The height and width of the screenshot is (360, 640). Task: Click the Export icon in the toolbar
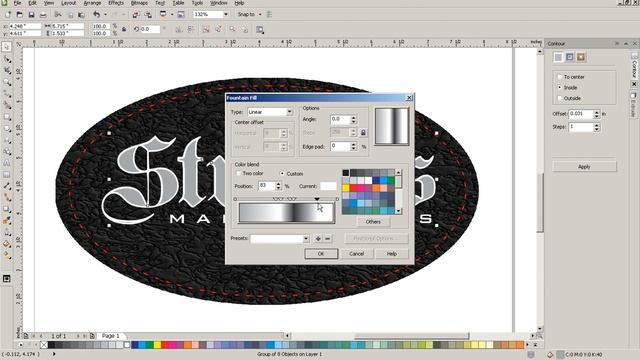pos(148,14)
